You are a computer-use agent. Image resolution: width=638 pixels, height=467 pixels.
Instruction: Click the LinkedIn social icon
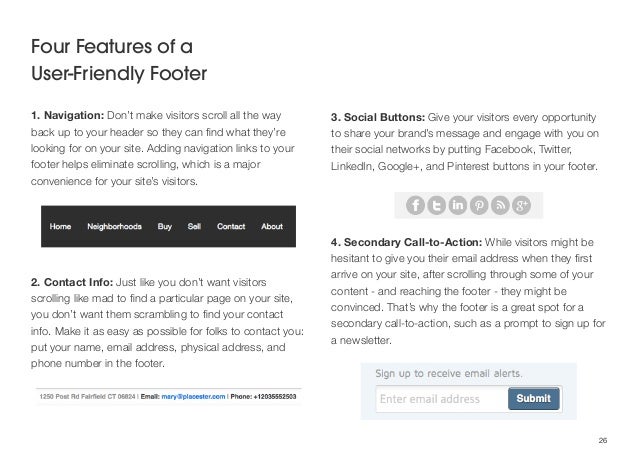click(458, 205)
